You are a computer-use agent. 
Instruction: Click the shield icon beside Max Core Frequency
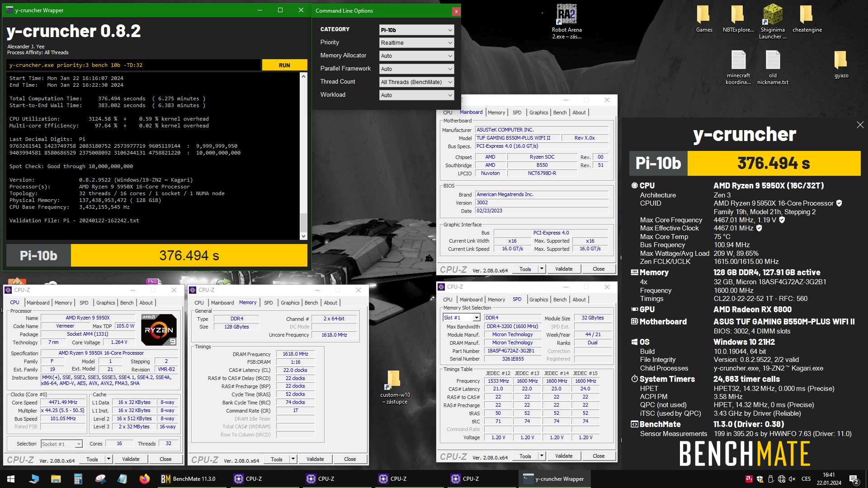tap(782, 220)
